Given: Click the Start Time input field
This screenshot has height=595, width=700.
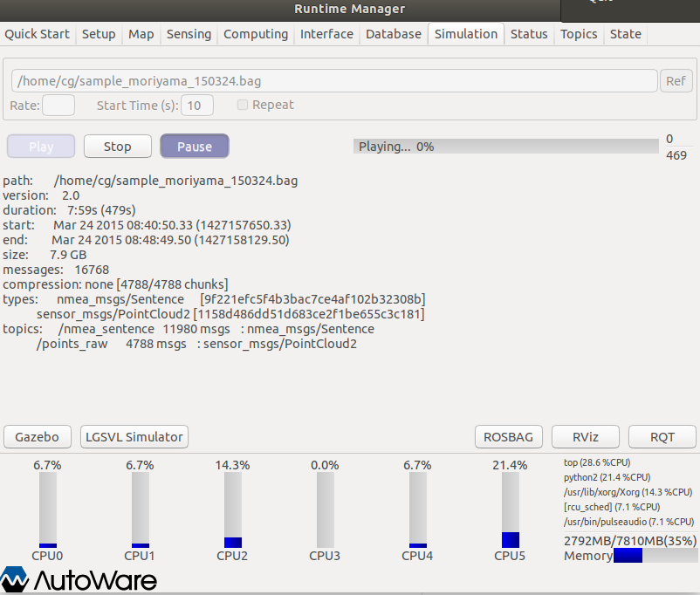Looking at the screenshot, I should click(x=197, y=106).
